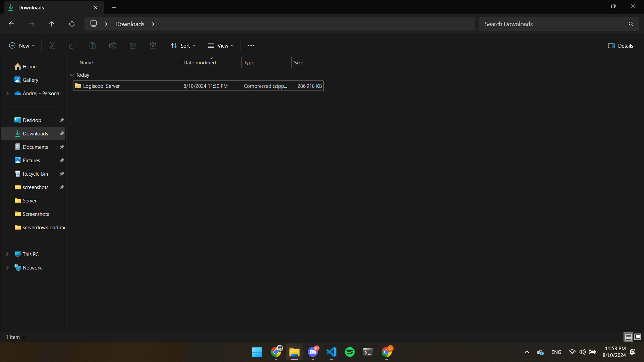Click the Wi-Fi network tray icon
The width and height of the screenshot is (644, 362).
tap(572, 352)
